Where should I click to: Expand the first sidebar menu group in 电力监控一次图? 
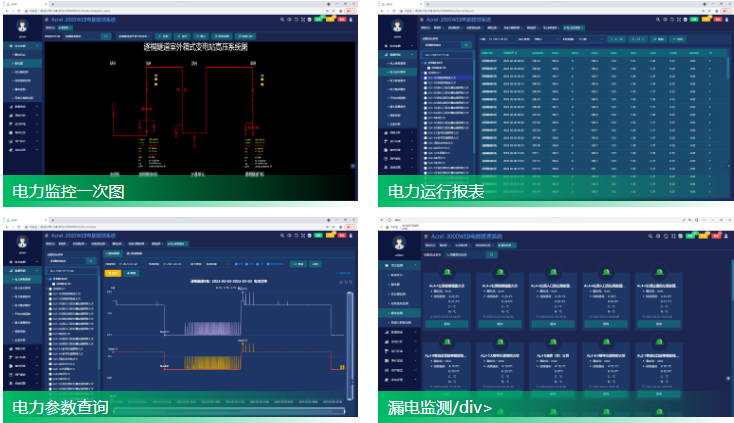click(22, 46)
